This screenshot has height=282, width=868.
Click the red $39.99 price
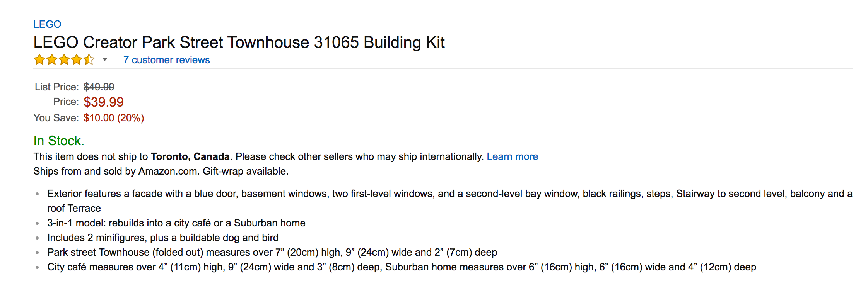[x=104, y=102]
